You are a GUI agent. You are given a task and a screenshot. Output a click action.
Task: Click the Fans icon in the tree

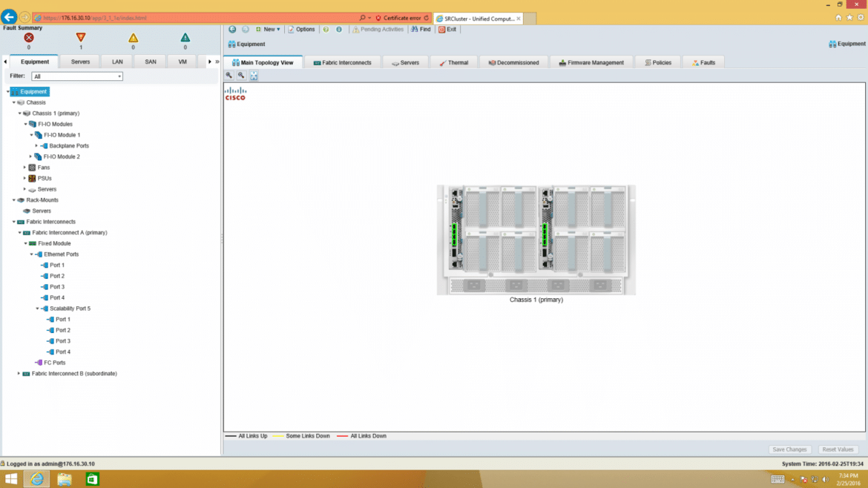point(32,168)
